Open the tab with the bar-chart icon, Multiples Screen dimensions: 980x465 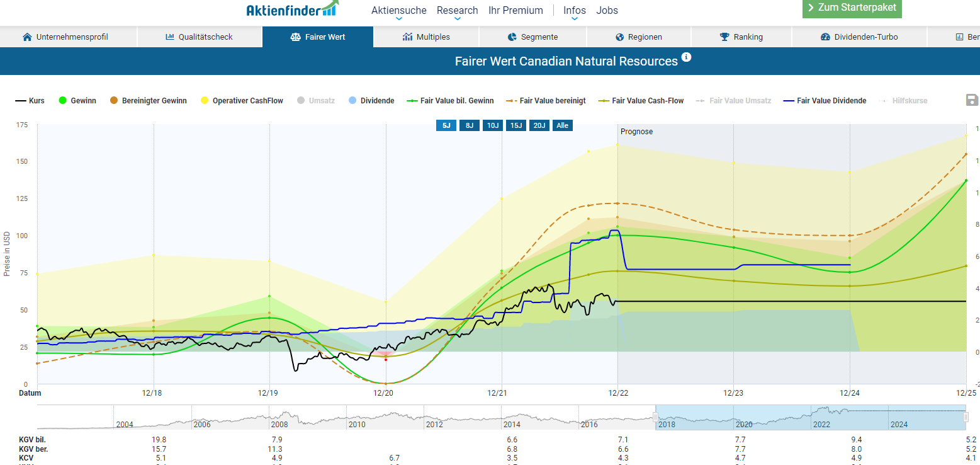click(x=426, y=37)
